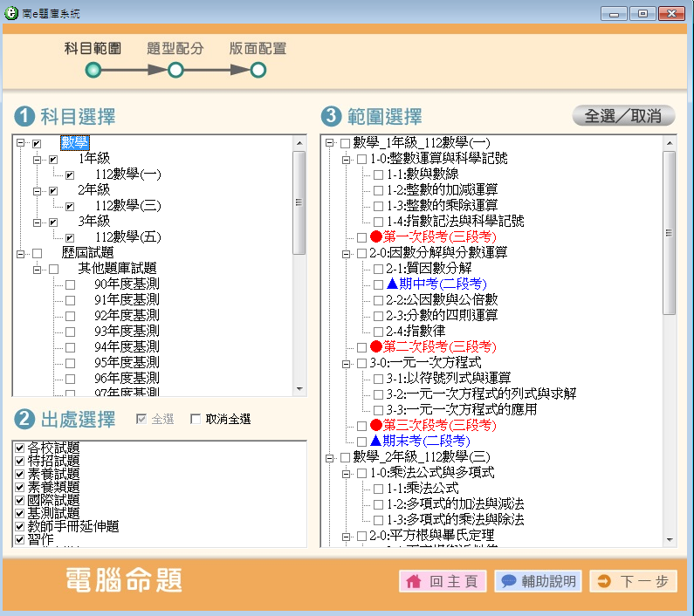Screen dimensions: 694x616
Task: Select the 題型配分 step label
Action: coord(175,48)
